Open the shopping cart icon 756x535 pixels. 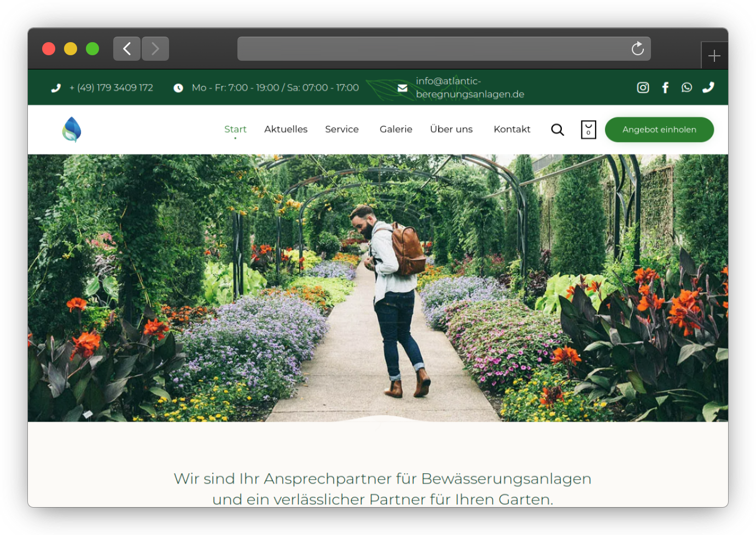588,130
